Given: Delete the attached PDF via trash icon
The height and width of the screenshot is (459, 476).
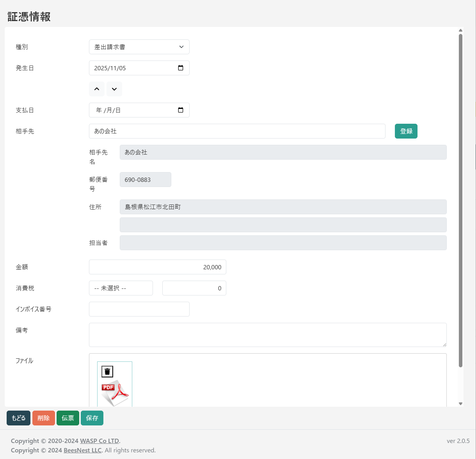Looking at the screenshot, I should (x=108, y=371).
